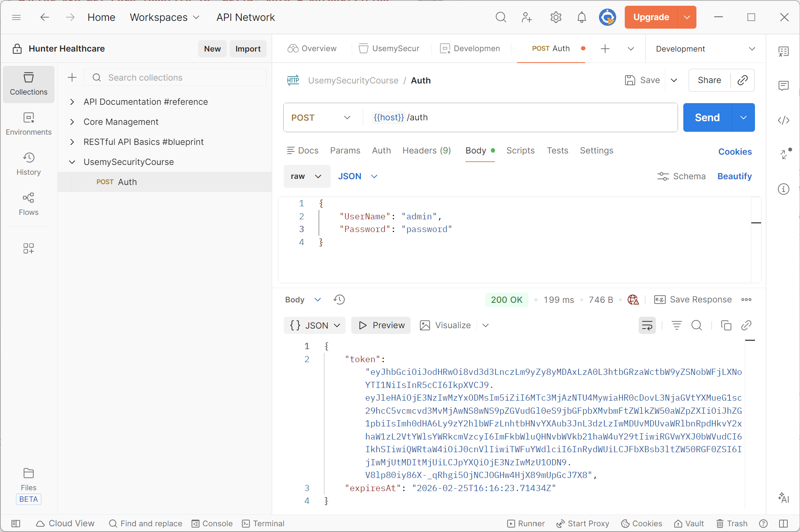
Task: Open the code snippet panel on the right
Action: (x=784, y=120)
